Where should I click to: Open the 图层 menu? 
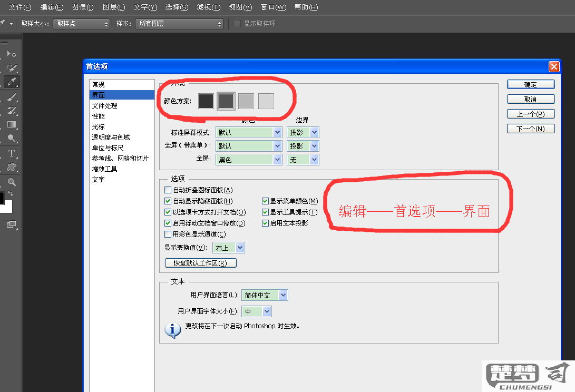[114, 7]
